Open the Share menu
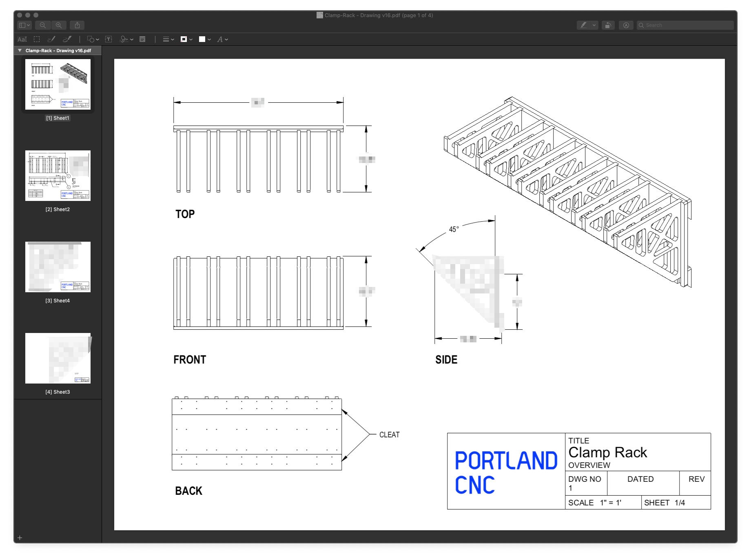The width and height of the screenshot is (751, 560). pyautogui.click(x=78, y=25)
